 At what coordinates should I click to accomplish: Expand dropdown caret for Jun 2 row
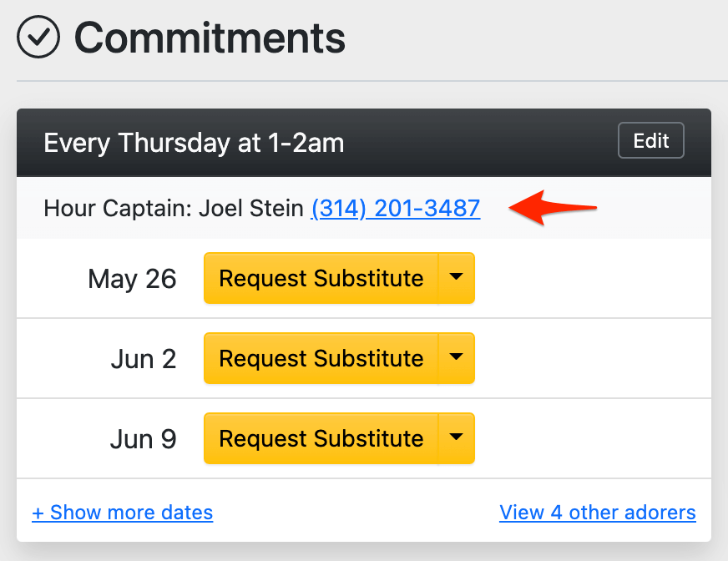coord(456,358)
